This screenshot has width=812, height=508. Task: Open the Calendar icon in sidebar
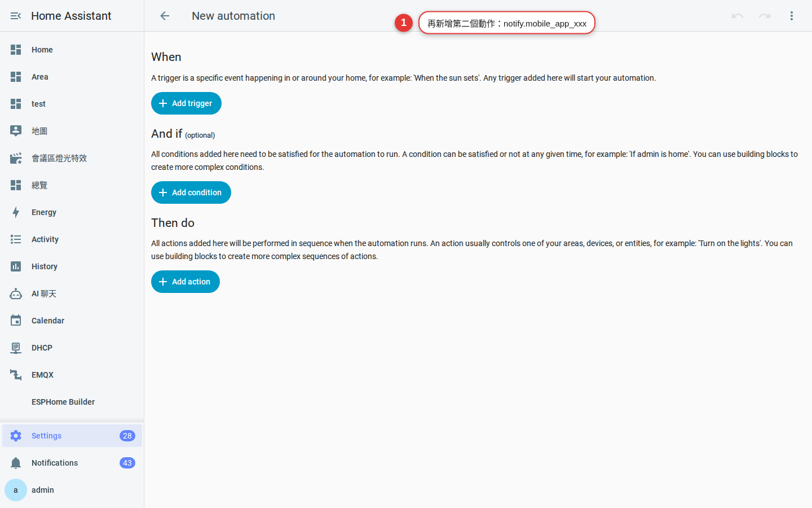click(x=16, y=321)
